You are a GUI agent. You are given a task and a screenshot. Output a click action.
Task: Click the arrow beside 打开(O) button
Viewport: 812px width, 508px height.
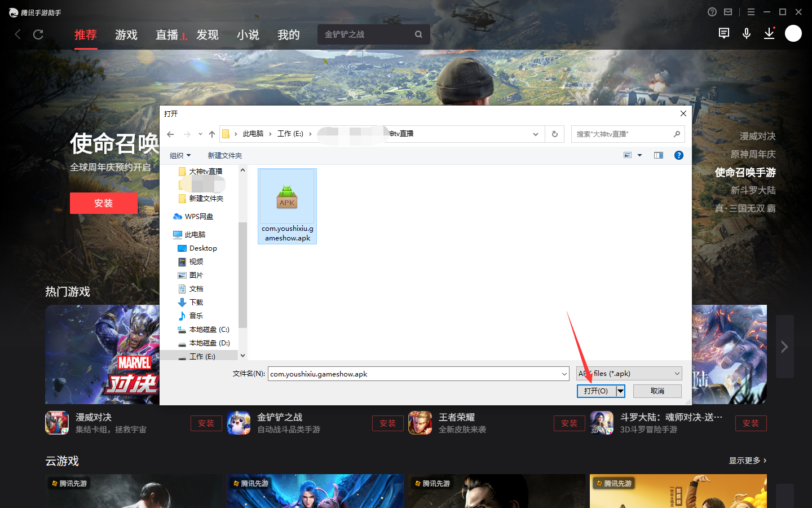pyautogui.click(x=620, y=391)
